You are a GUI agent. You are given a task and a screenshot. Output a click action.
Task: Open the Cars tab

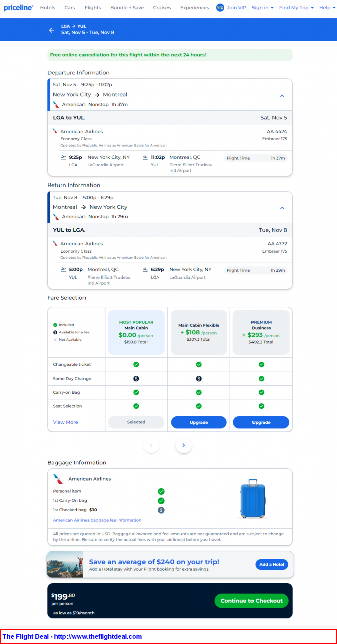pos(70,8)
